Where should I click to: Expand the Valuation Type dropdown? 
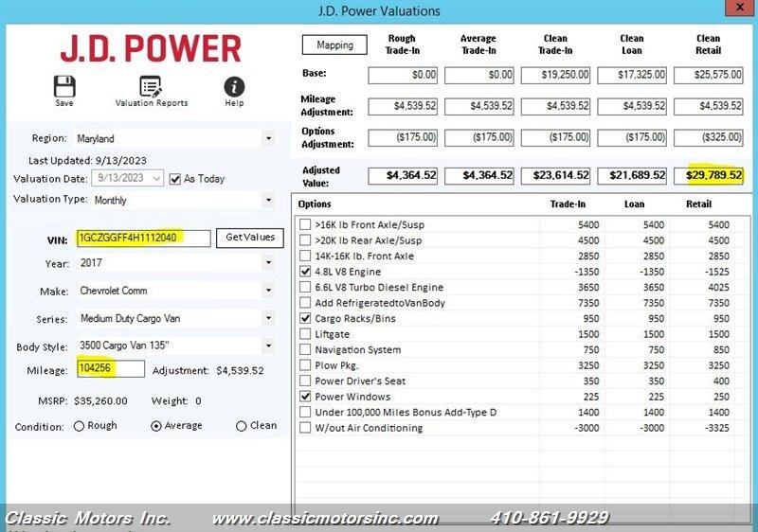point(268,200)
